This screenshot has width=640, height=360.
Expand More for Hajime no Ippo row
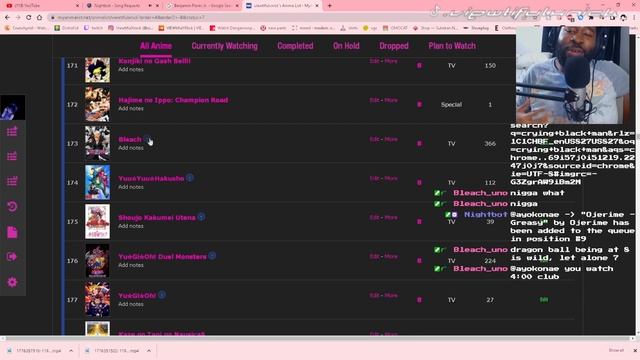tap(391, 100)
